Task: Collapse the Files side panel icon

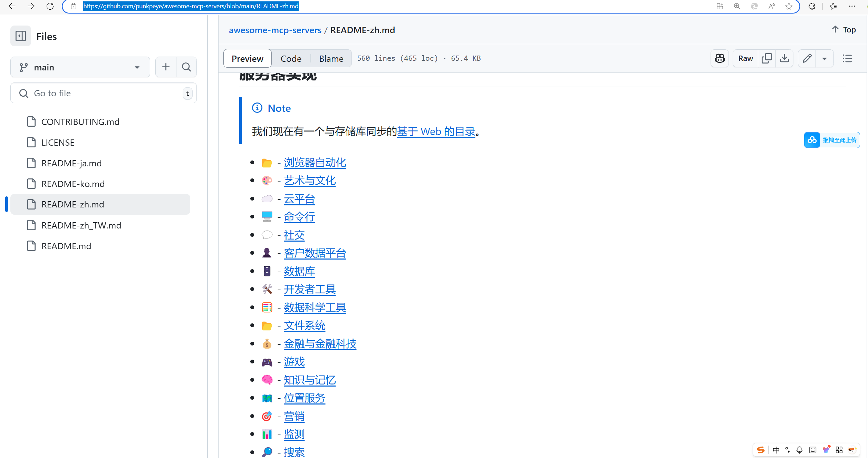Action: pos(21,36)
